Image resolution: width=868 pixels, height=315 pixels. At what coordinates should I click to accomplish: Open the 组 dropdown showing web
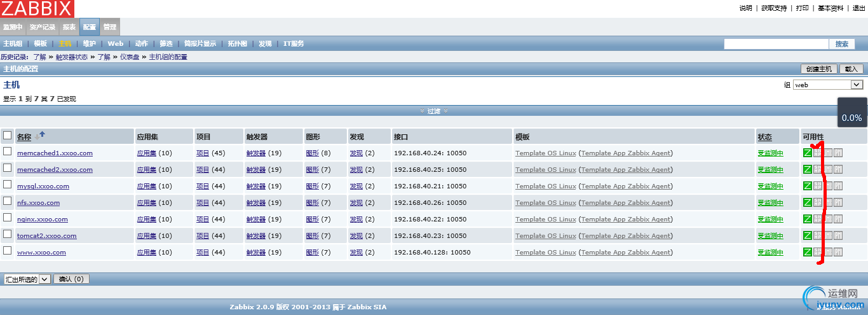point(828,85)
